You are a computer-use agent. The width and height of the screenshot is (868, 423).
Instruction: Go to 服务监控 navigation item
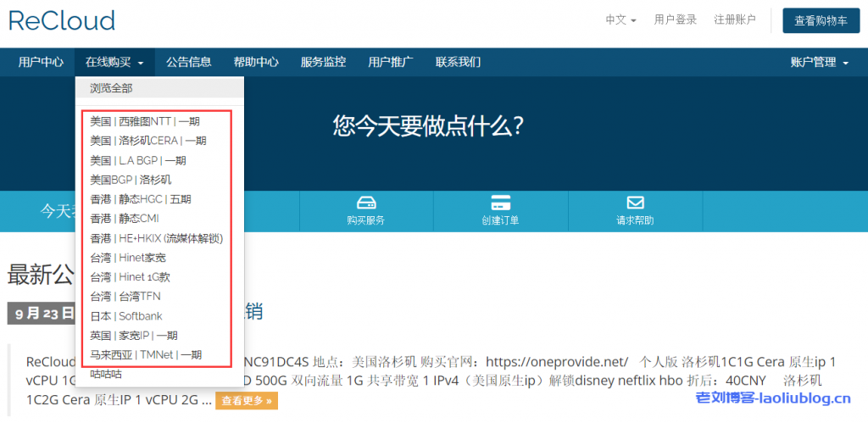[x=323, y=62]
